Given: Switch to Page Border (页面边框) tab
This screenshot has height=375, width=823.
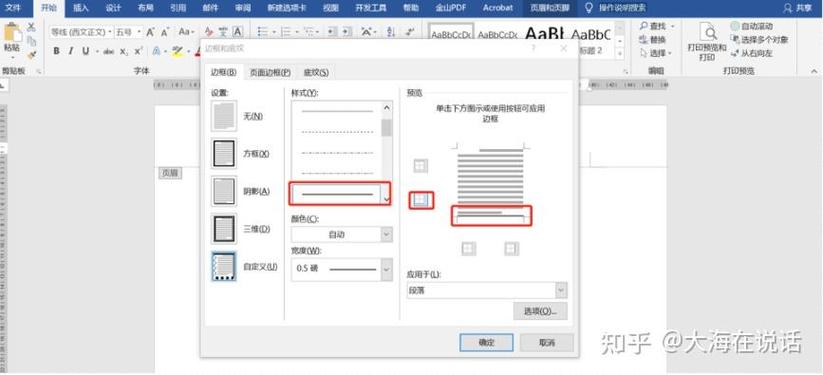Looking at the screenshot, I should [x=270, y=72].
